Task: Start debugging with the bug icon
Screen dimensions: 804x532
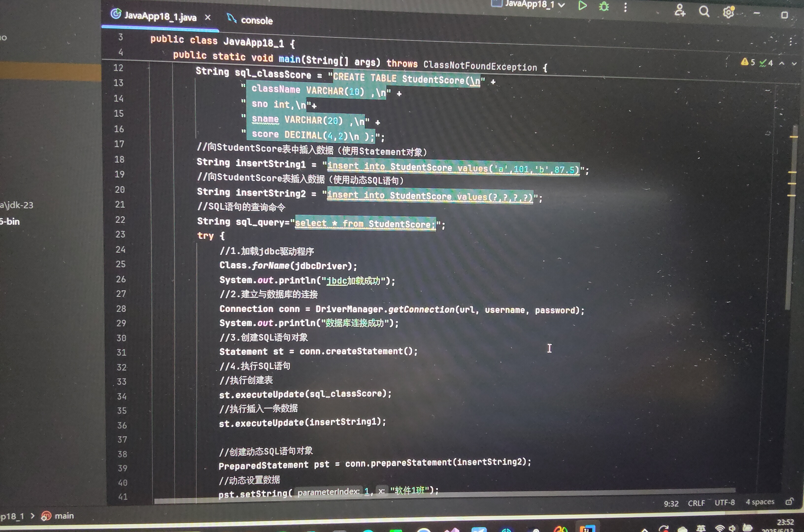Action: click(604, 6)
